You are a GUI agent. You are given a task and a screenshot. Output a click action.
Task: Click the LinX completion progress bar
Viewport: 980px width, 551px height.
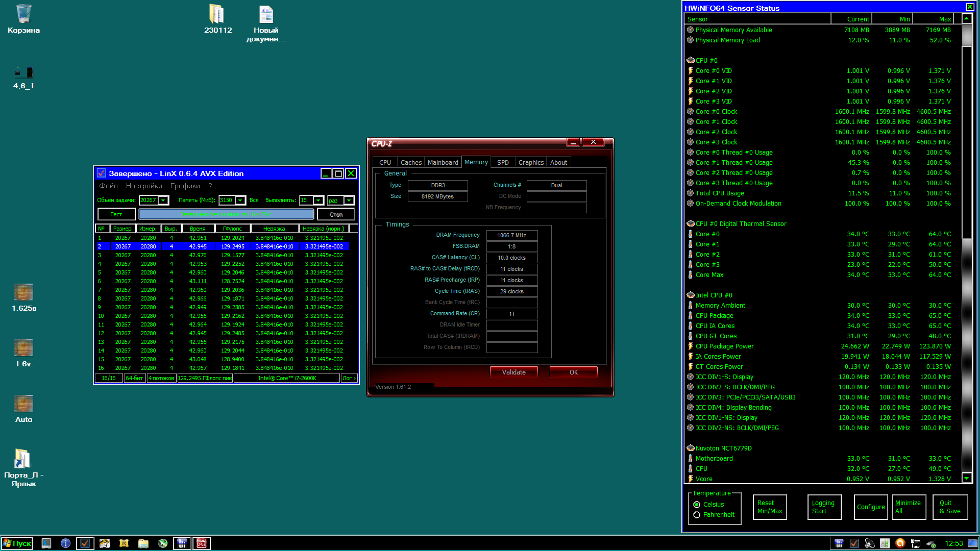(226, 214)
